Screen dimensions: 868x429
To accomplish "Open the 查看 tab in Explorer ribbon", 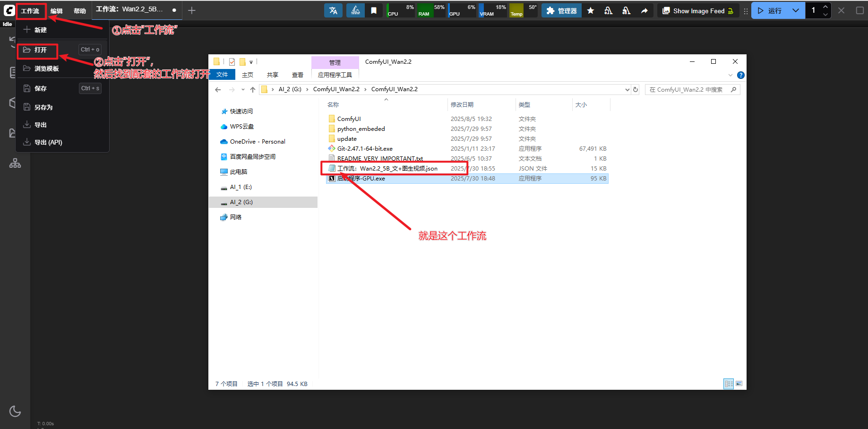I will [298, 75].
